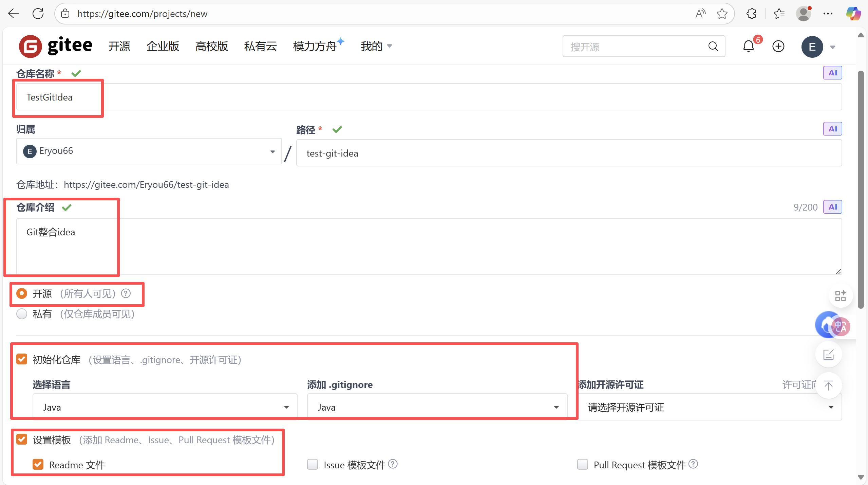Viewport: 868px width, 485px height.
Task: Select the 私有 private radio button
Action: [22, 314]
